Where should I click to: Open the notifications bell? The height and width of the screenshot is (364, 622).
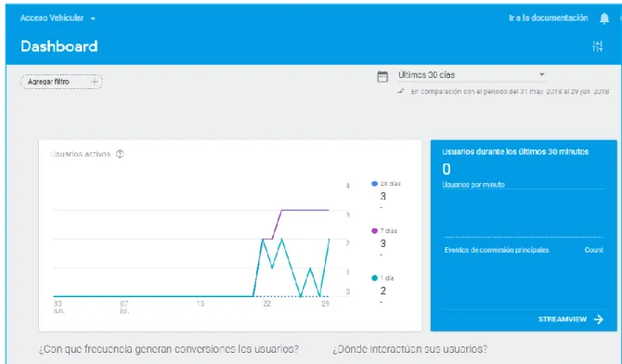click(x=603, y=19)
